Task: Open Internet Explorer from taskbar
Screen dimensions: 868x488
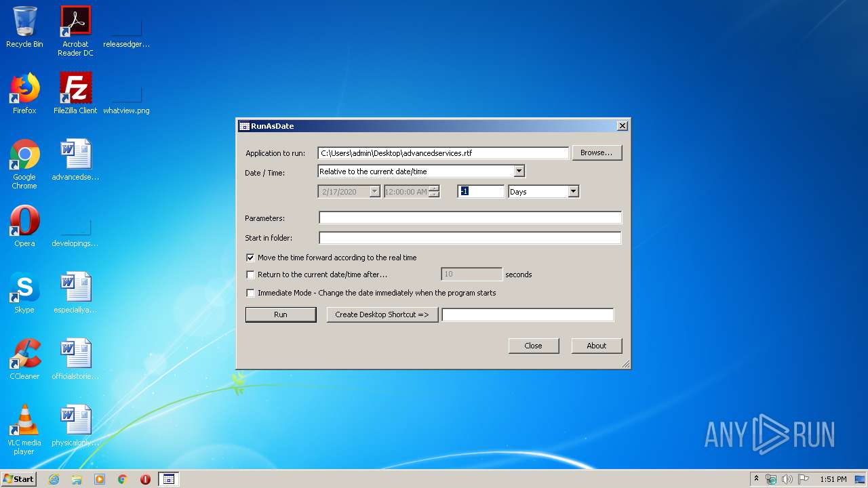Action: coord(54,479)
